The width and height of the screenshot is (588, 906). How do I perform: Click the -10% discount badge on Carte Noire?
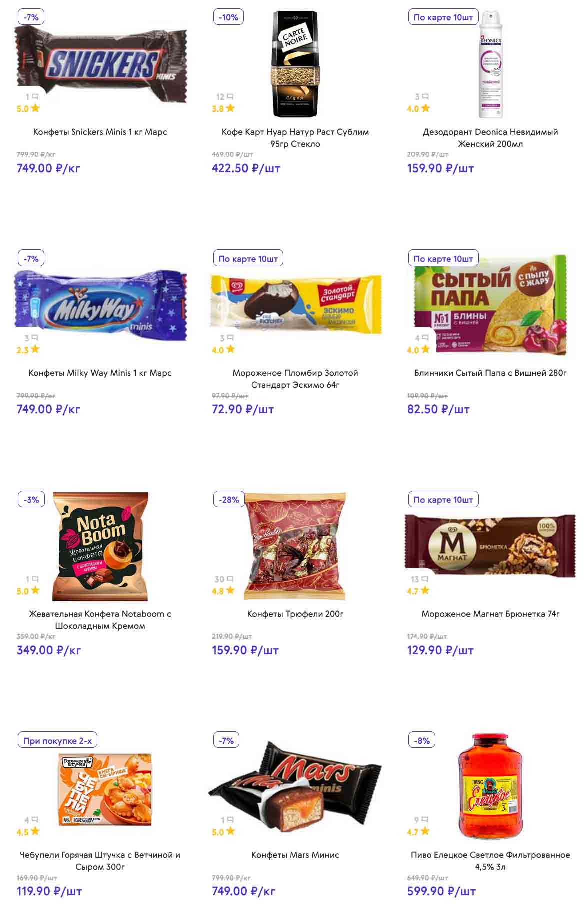pos(229,17)
